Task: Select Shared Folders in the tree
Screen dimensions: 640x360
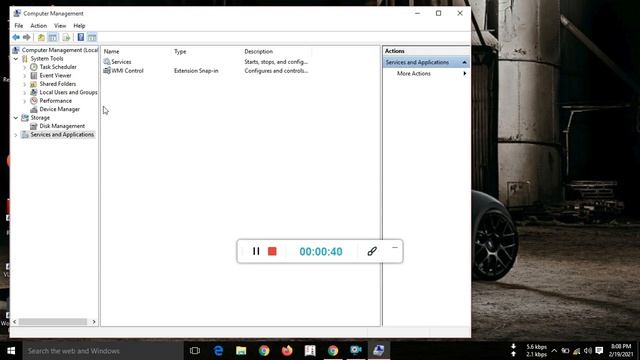Action: pyautogui.click(x=58, y=84)
